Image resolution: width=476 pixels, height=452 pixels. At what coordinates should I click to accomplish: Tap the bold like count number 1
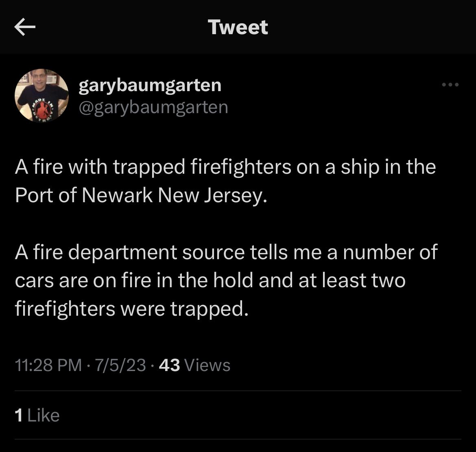[x=18, y=415]
